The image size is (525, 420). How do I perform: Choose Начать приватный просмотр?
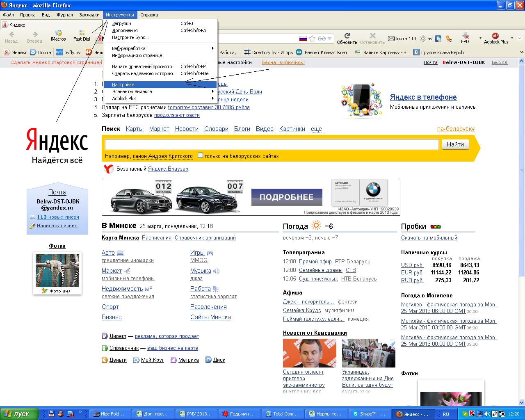(x=160, y=66)
